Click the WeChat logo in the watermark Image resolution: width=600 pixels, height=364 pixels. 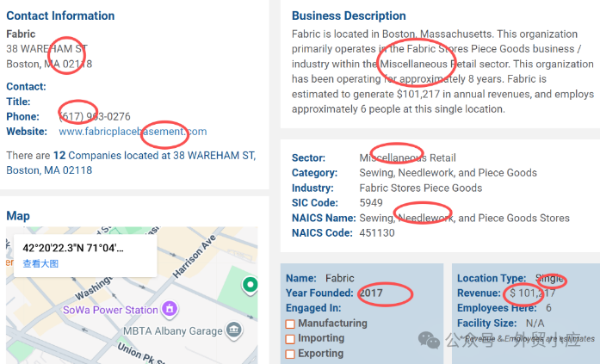click(429, 340)
